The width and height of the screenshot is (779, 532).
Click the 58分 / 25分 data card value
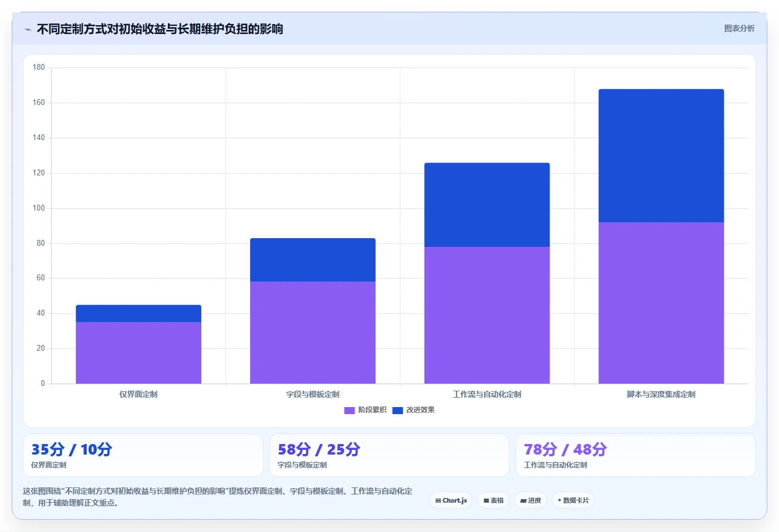click(x=319, y=449)
